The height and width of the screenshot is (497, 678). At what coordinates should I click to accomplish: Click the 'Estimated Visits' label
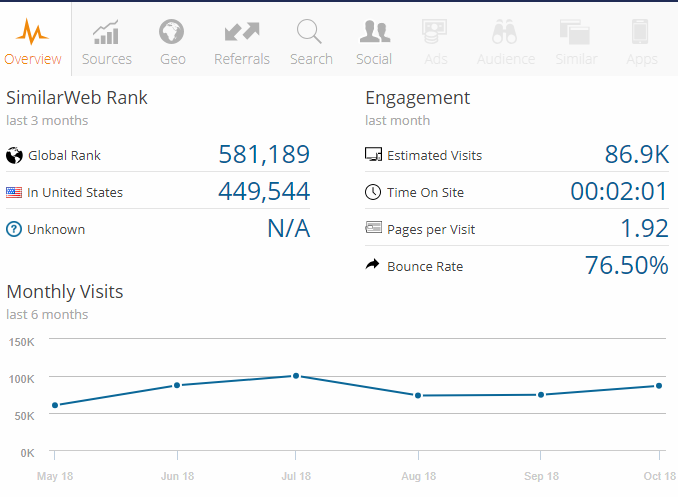(435, 155)
